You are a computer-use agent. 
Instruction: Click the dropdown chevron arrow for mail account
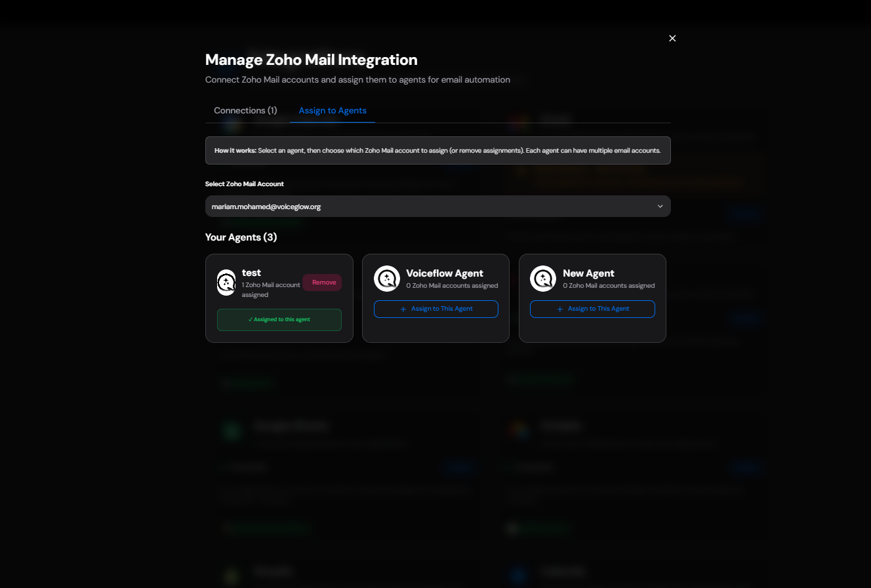pos(660,206)
